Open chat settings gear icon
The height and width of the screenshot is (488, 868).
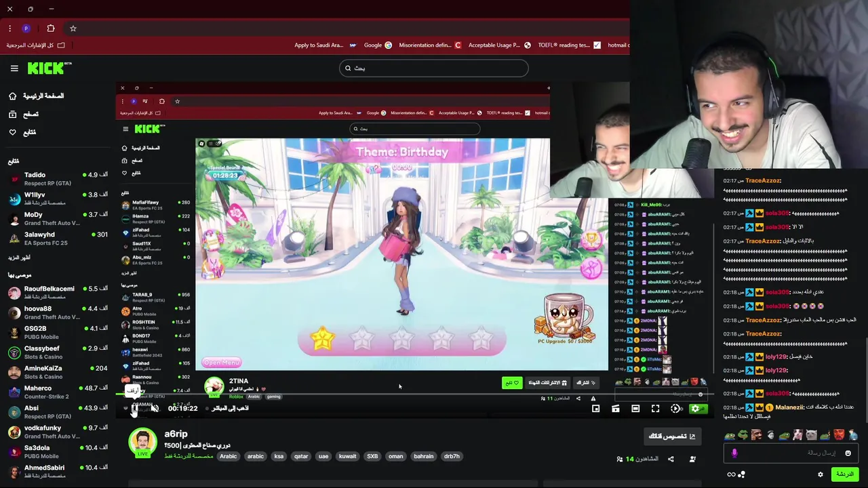tap(820, 474)
